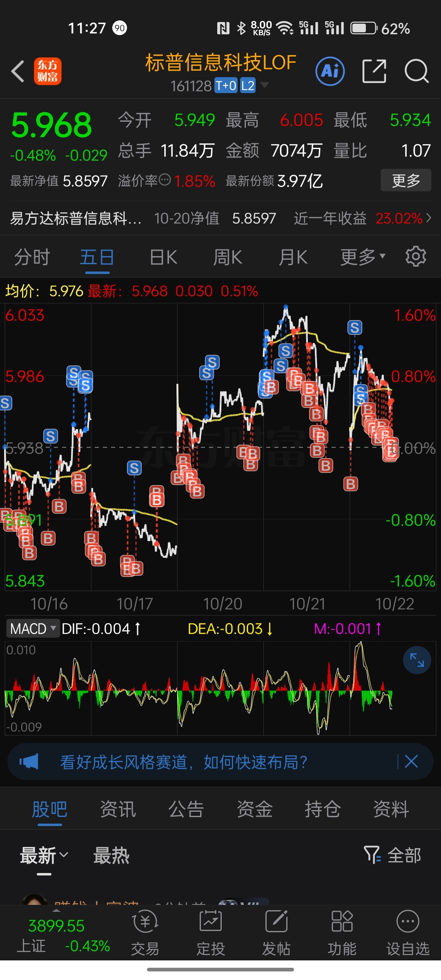Image resolution: width=441 pixels, height=980 pixels.
Task: Tap the 最新份额 3.97亿 value
Action: click(274, 180)
